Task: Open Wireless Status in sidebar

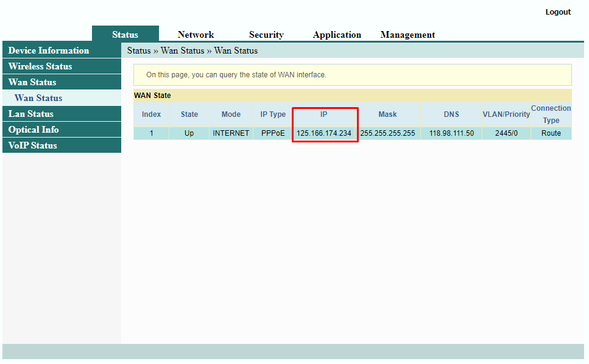Action: (x=40, y=66)
